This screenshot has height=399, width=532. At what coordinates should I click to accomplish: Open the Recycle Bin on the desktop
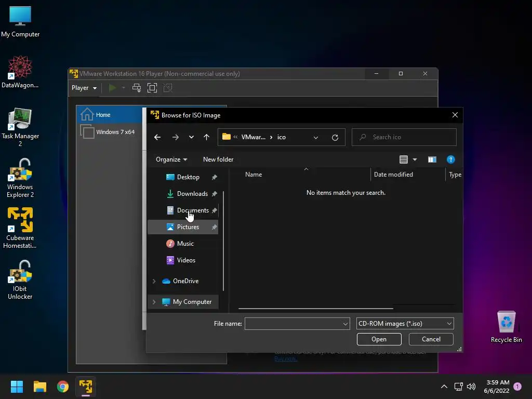point(506,327)
